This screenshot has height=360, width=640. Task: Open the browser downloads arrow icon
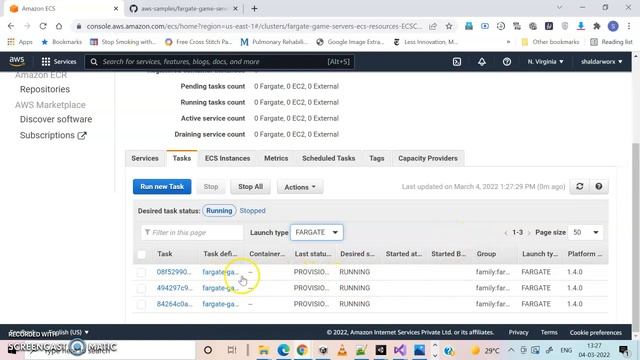[580, 26]
